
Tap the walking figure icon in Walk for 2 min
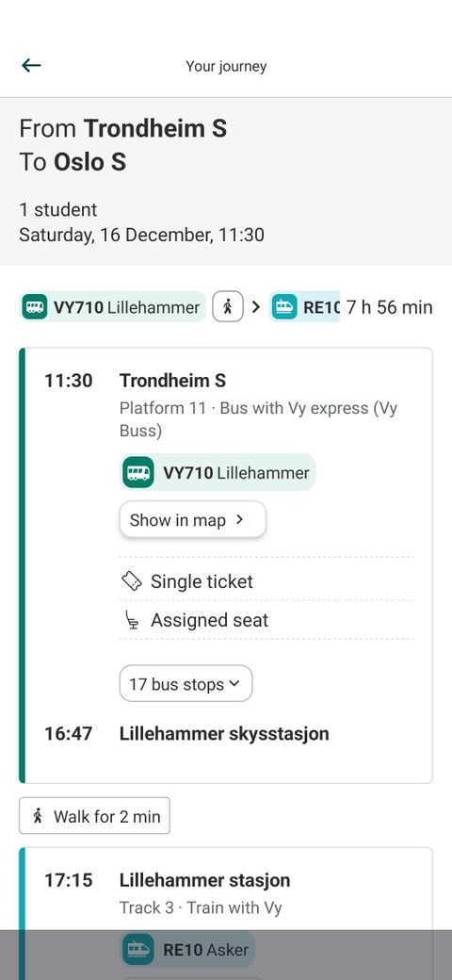click(38, 816)
